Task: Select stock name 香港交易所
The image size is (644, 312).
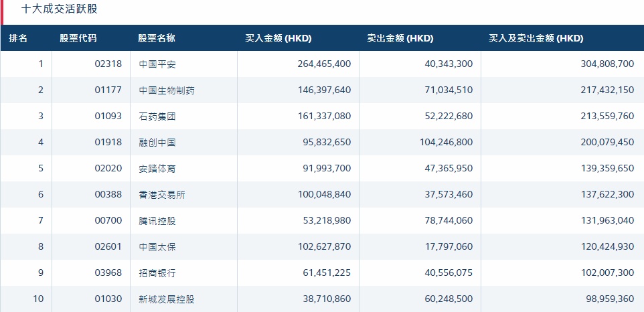Action: click(x=161, y=195)
